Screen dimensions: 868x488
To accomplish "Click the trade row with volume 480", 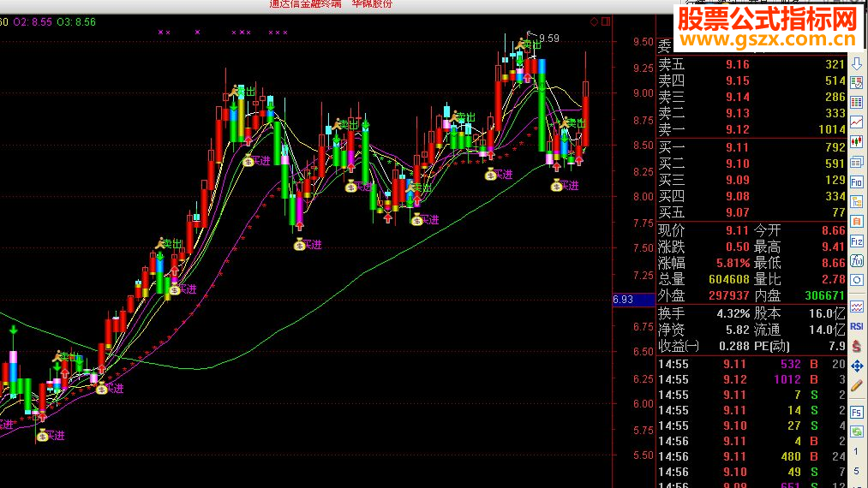I will 751,456.
